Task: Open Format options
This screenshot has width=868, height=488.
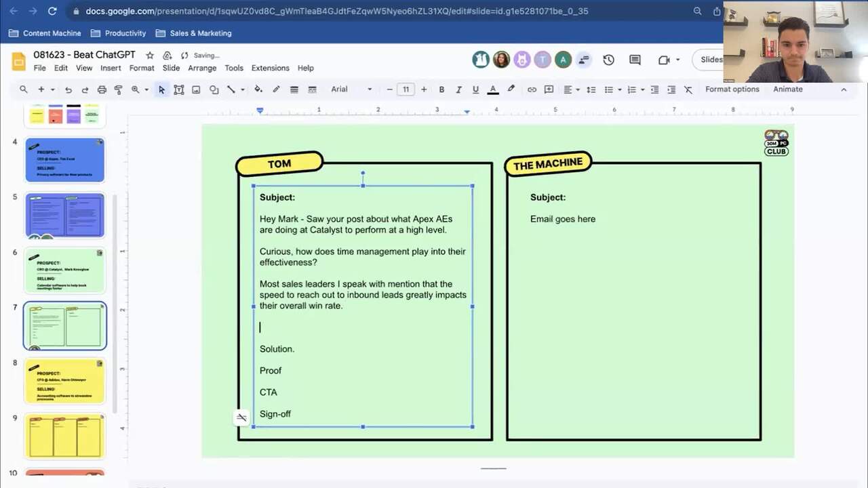Action: (x=732, y=89)
